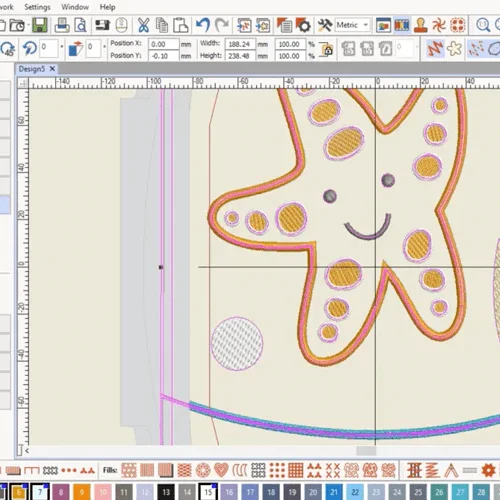Select black color swatch 13
This screenshot has width=500, height=500.
[x=166, y=492]
